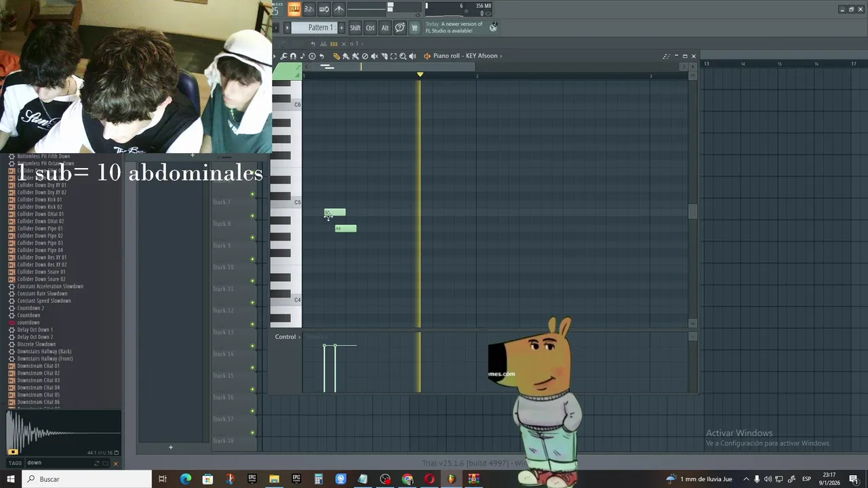Image resolution: width=868 pixels, height=488 pixels.
Task: Mute Track 10 with its green light
Action: click(252, 260)
